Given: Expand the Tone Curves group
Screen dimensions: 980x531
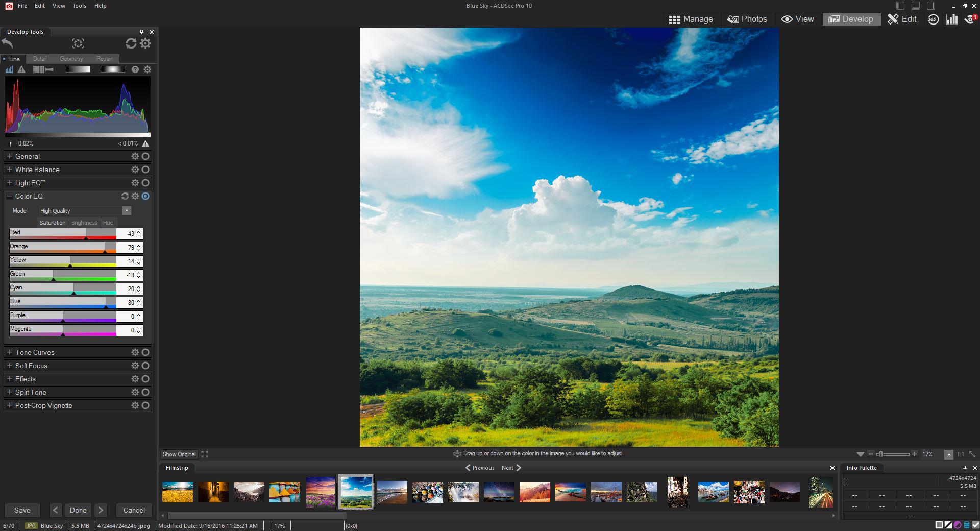Looking at the screenshot, I should click(9, 352).
